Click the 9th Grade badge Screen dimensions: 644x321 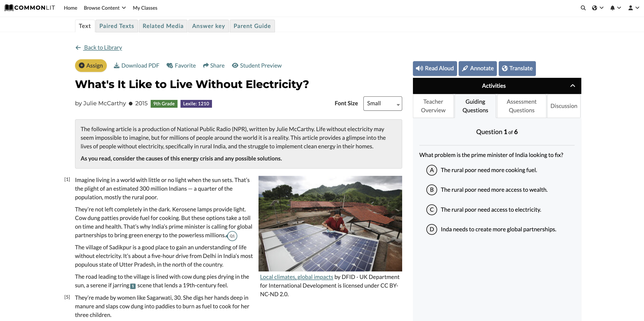tap(164, 104)
